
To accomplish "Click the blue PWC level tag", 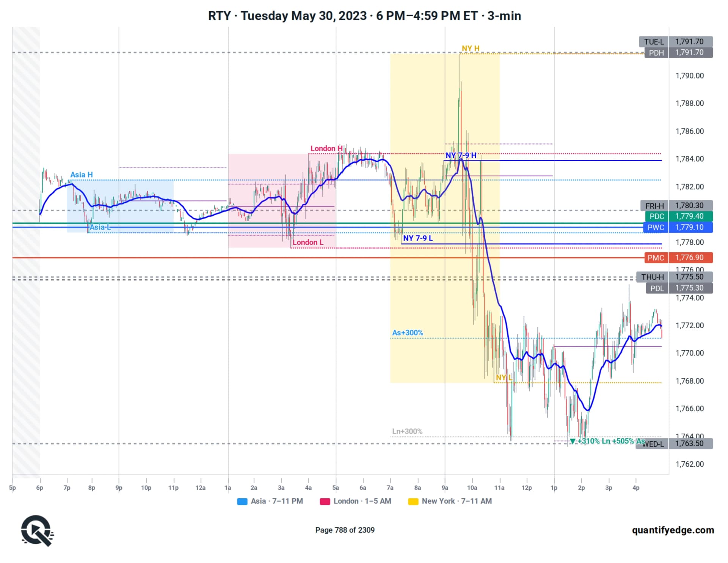I will 656,227.
